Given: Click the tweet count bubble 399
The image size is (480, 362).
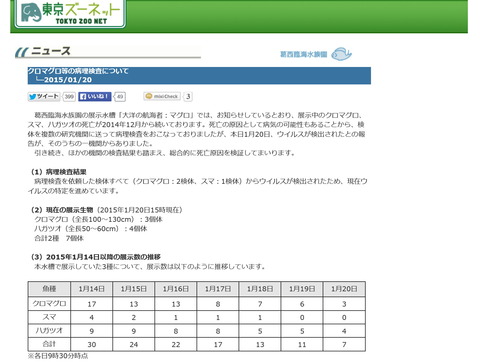Looking at the screenshot, I should [69, 97].
